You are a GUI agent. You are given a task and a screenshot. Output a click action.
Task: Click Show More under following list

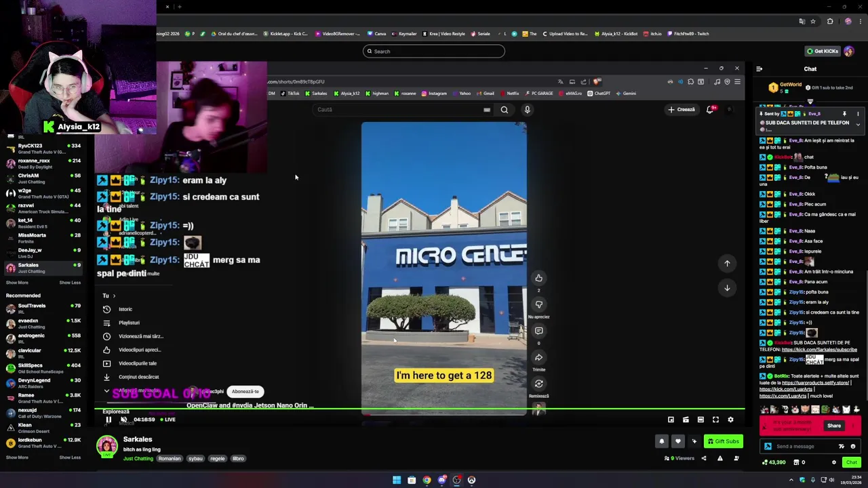click(x=17, y=283)
